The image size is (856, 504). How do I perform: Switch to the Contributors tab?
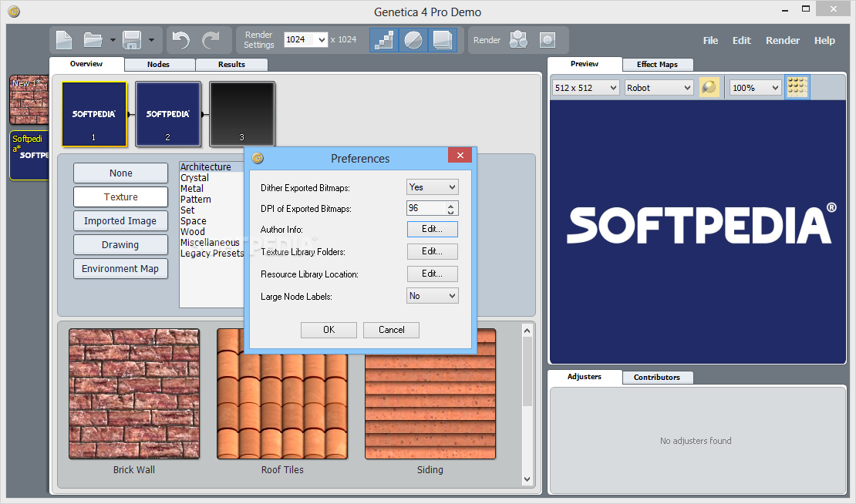[x=657, y=378]
